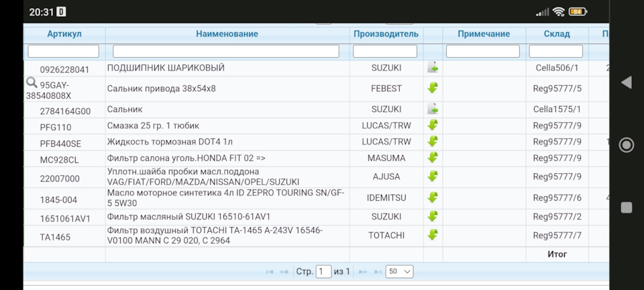Focus the Примечание filter field
Image resolution: width=644 pixels, height=290 pixels.
click(x=482, y=51)
